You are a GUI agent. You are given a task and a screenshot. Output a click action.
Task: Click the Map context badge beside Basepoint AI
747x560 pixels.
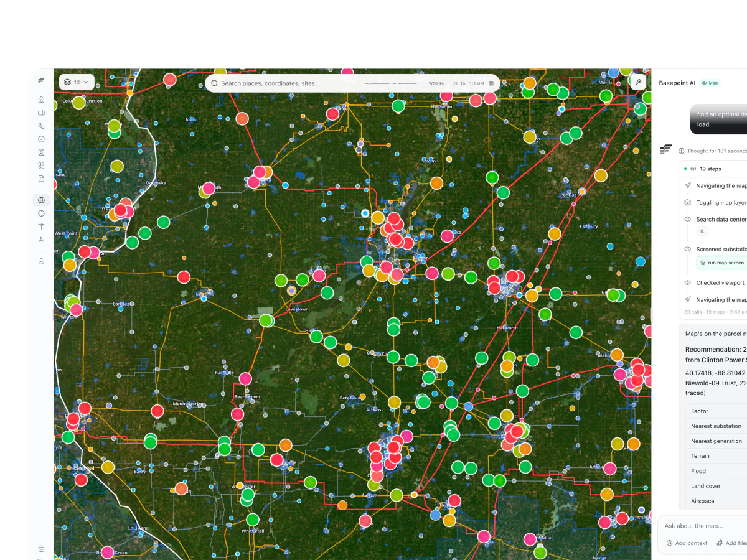pos(710,83)
